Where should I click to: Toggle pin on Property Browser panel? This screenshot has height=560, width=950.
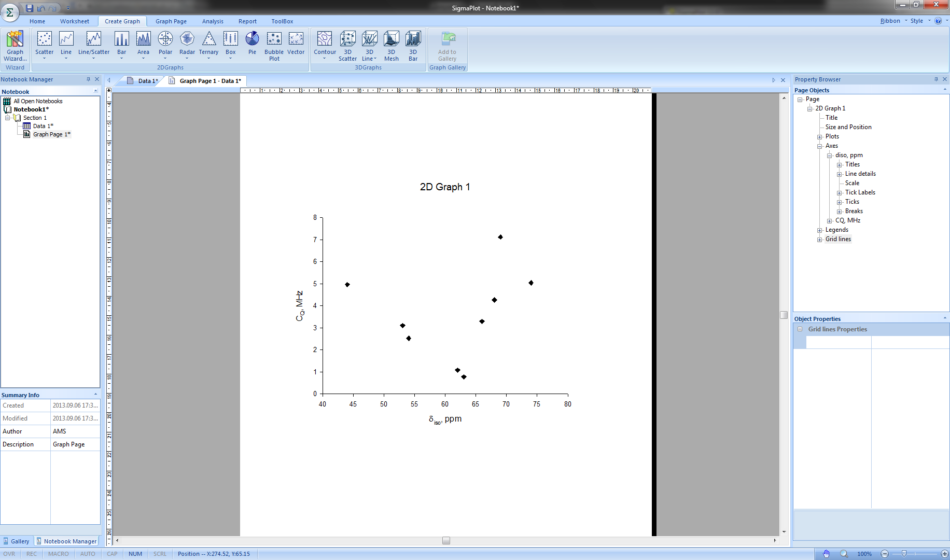click(936, 79)
